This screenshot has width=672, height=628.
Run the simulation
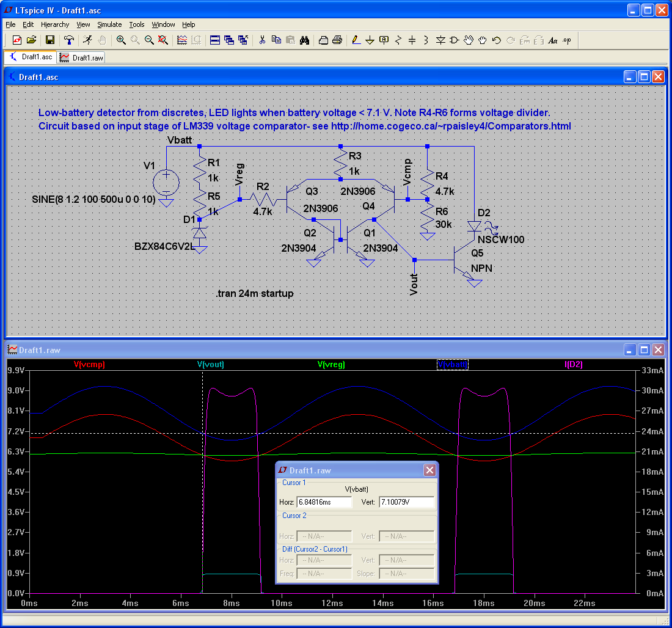(x=88, y=40)
